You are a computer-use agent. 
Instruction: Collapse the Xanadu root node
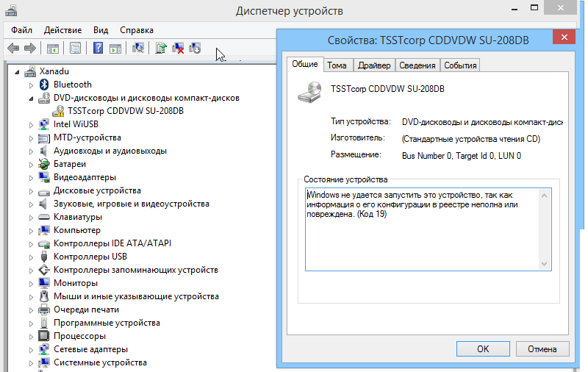(x=17, y=71)
